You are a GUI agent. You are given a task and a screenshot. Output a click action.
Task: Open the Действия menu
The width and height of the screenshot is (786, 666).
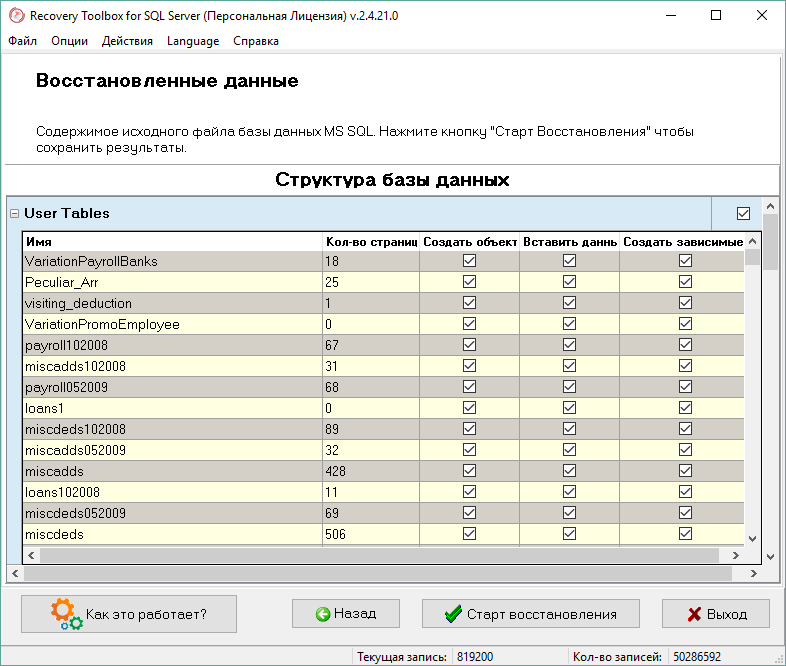(x=127, y=41)
